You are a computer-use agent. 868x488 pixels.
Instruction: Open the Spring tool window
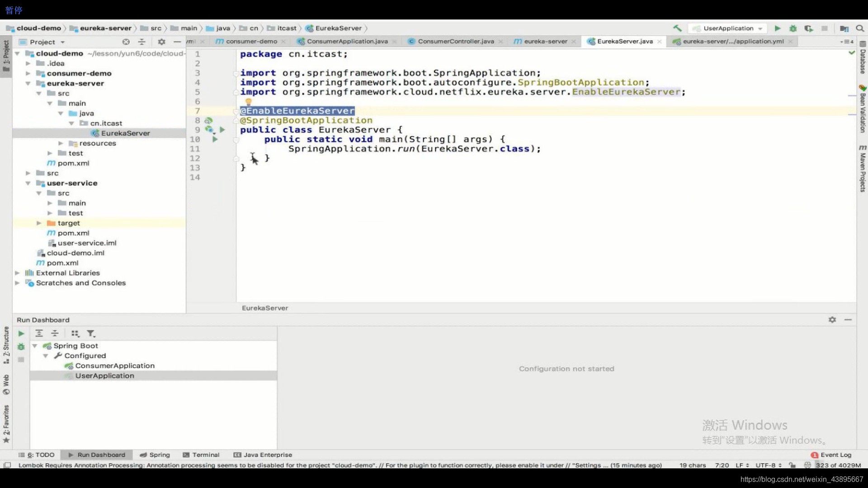click(155, 455)
